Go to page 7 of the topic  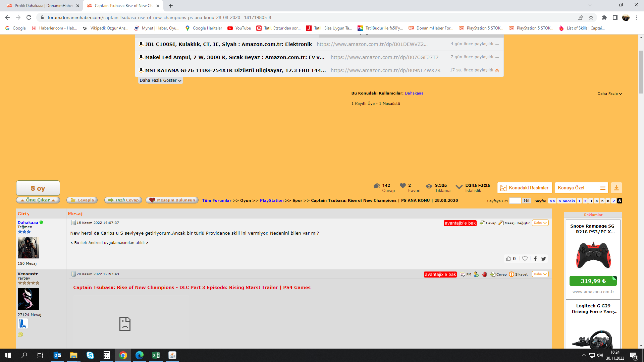[x=614, y=201]
